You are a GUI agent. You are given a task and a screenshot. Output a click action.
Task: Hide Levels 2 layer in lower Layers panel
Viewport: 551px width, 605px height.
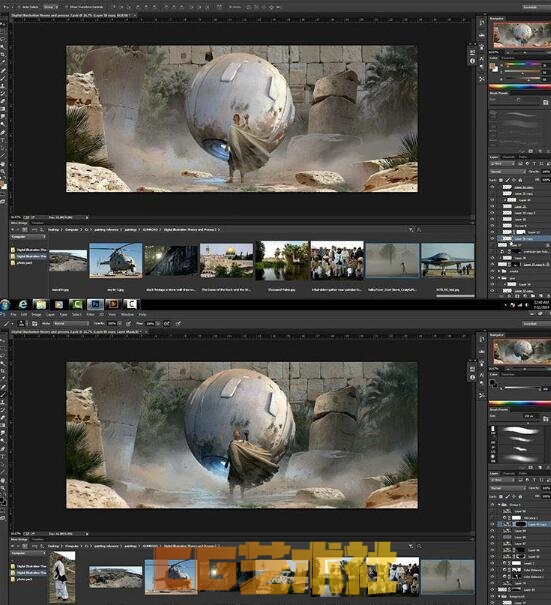pos(492,563)
